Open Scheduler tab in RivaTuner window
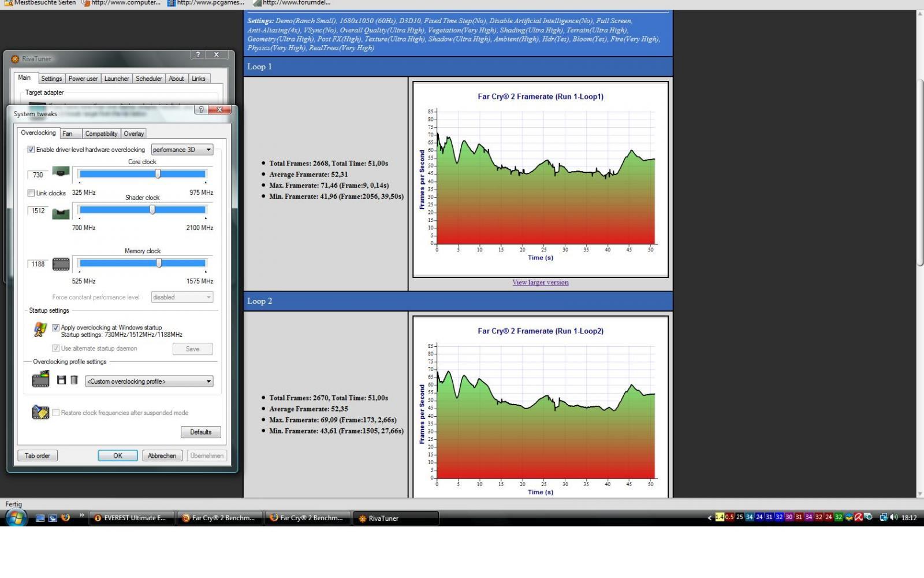 [x=149, y=79]
